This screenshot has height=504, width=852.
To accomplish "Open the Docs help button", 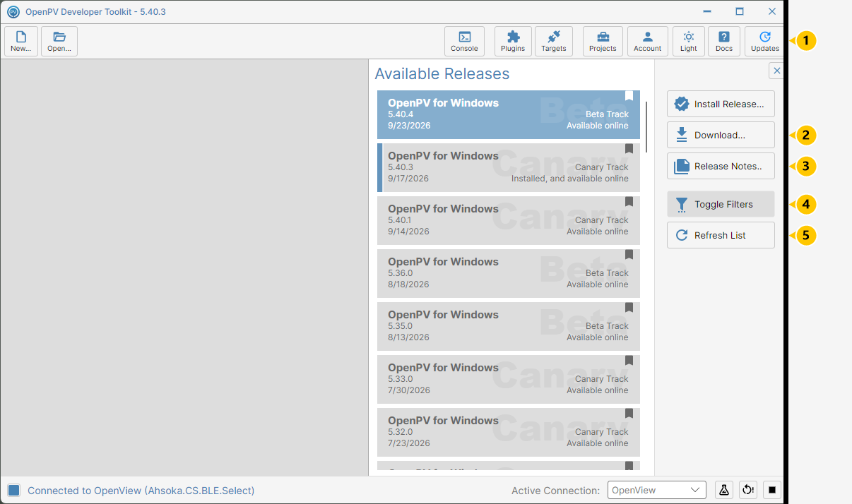I will pyautogui.click(x=724, y=41).
